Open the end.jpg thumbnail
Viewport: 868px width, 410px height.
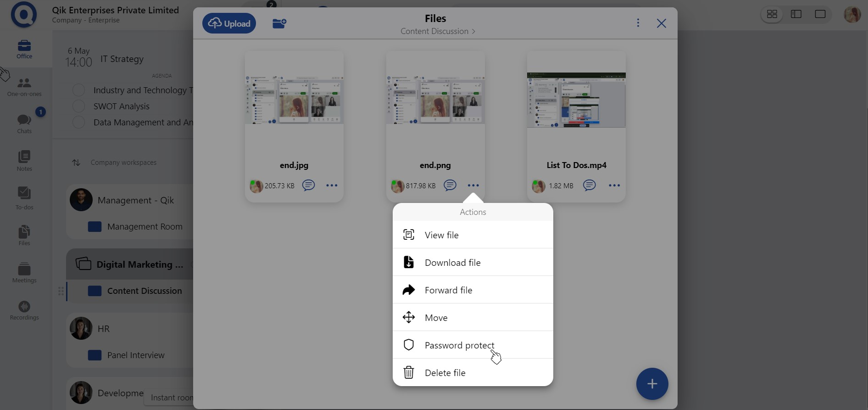(x=294, y=100)
